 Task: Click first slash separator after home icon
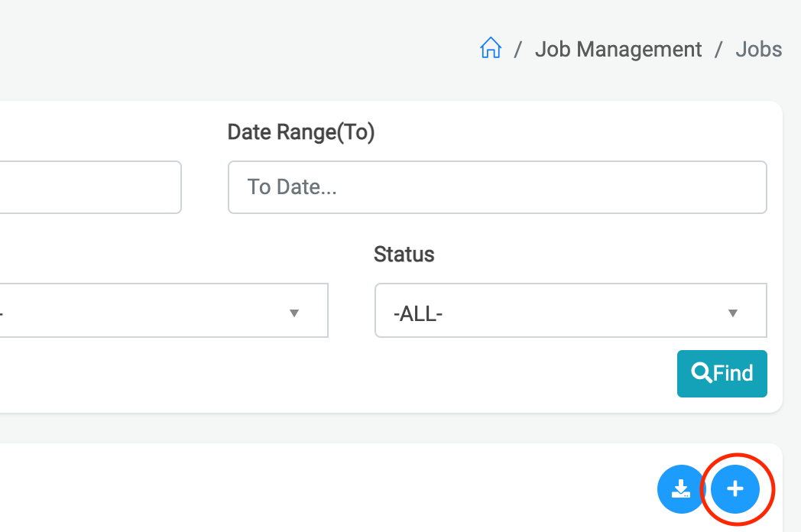click(x=518, y=50)
